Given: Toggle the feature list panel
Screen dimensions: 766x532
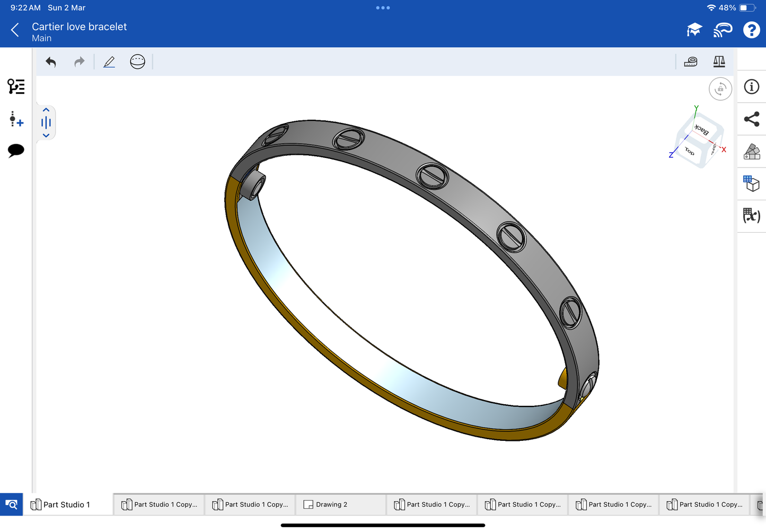Looking at the screenshot, I should (16, 86).
